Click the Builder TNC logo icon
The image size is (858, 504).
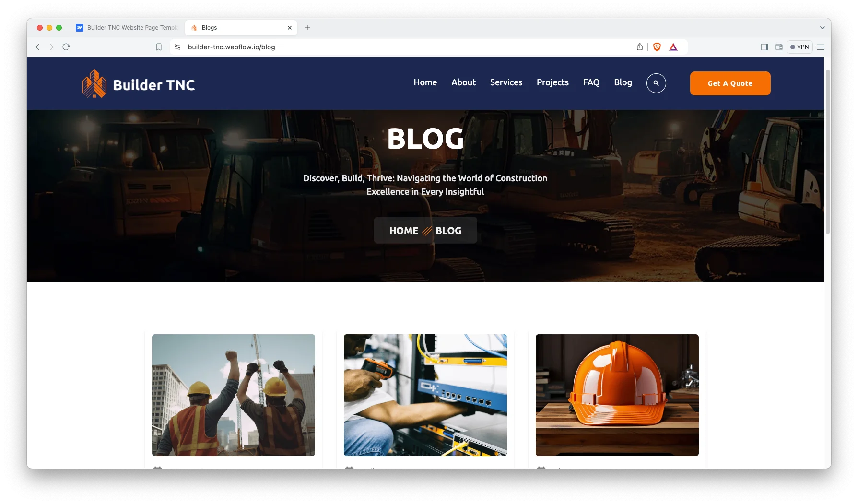[94, 84]
